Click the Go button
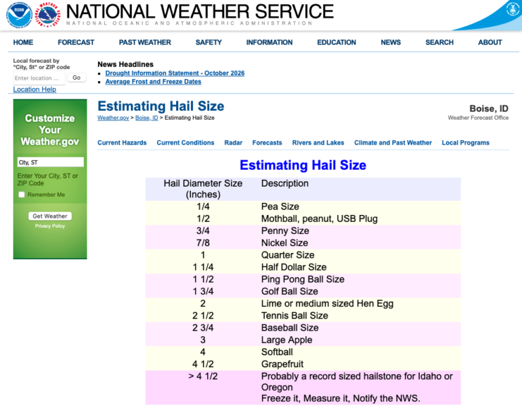Screen dimensions: 522x420 [77, 78]
